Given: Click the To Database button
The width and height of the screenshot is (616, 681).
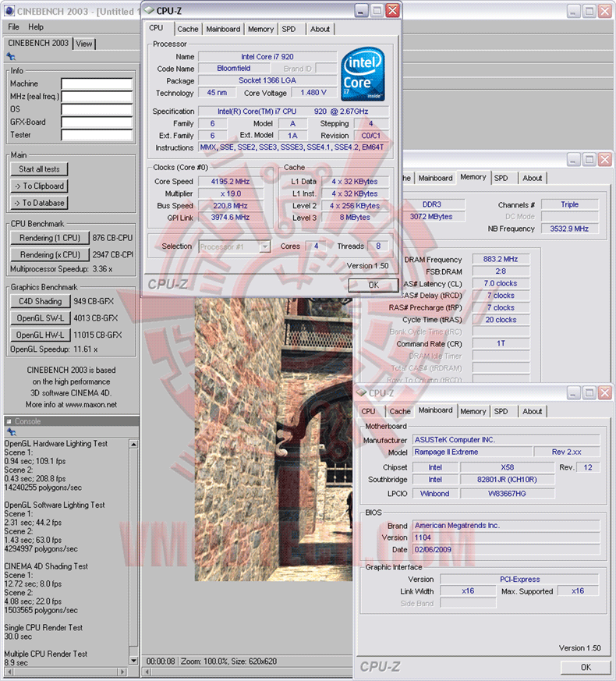Looking at the screenshot, I should tap(39, 203).
